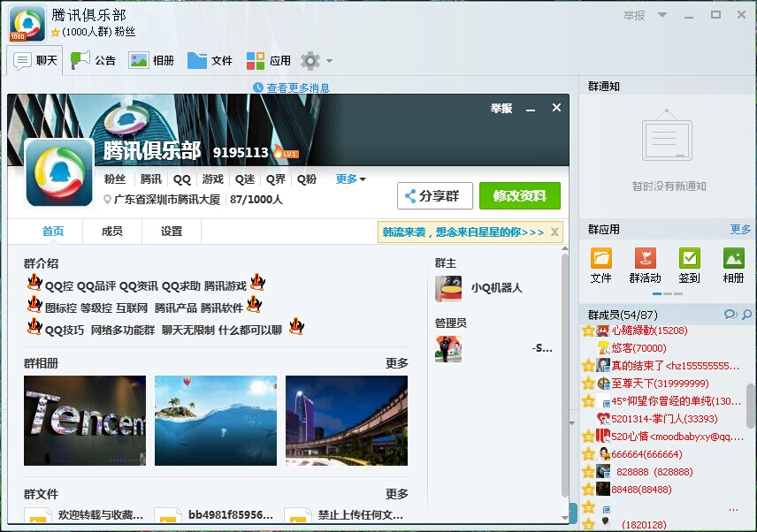Viewport: 757px width, 532px height.
Task: Click the LV1 flame level badge
Action: pyautogui.click(x=286, y=152)
